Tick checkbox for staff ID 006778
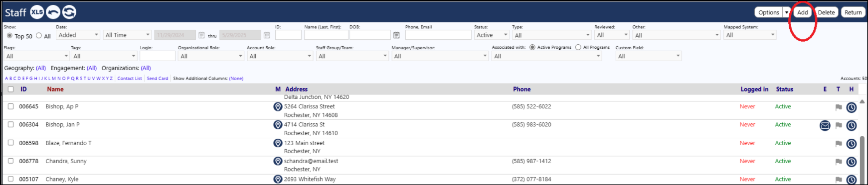The image size is (868, 185). point(10,161)
